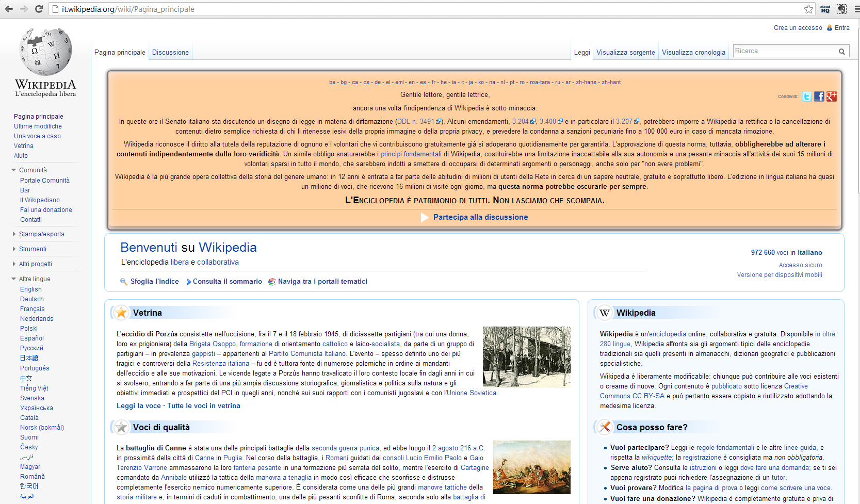
Task: Bookmark this page with the star icon
Action: point(808,9)
